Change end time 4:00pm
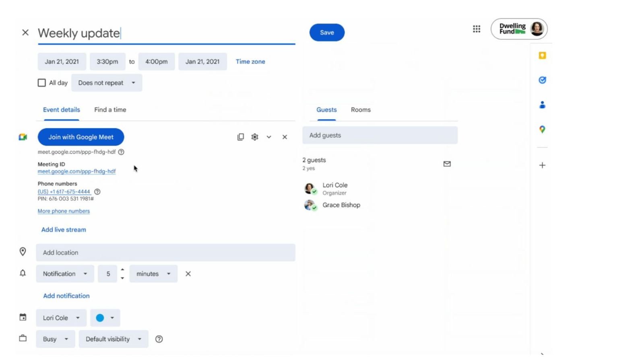The height and width of the screenshot is (362, 644). (x=157, y=62)
